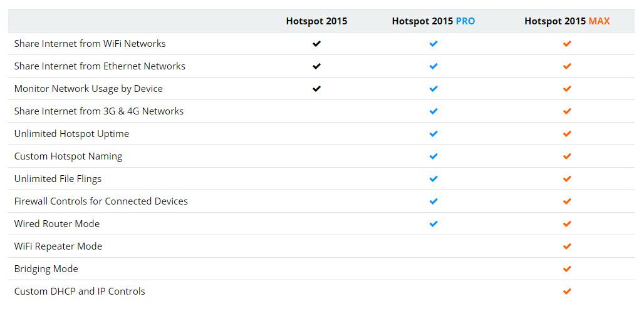The height and width of the screenshot is (309, 644).
Task: Click MAX checkmark for WiFi Repeater Mode
Action: 567,246
